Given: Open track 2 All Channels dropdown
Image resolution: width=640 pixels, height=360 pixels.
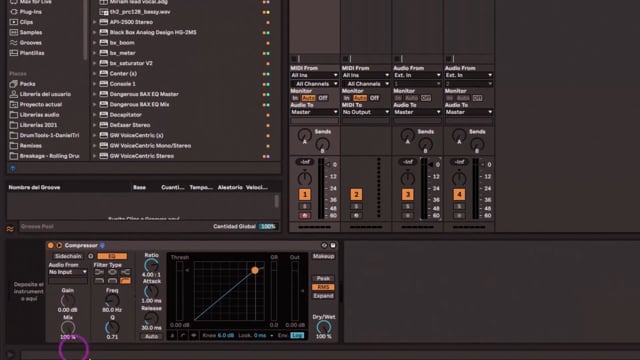Looking at the screenshot, I should [366, 84].
